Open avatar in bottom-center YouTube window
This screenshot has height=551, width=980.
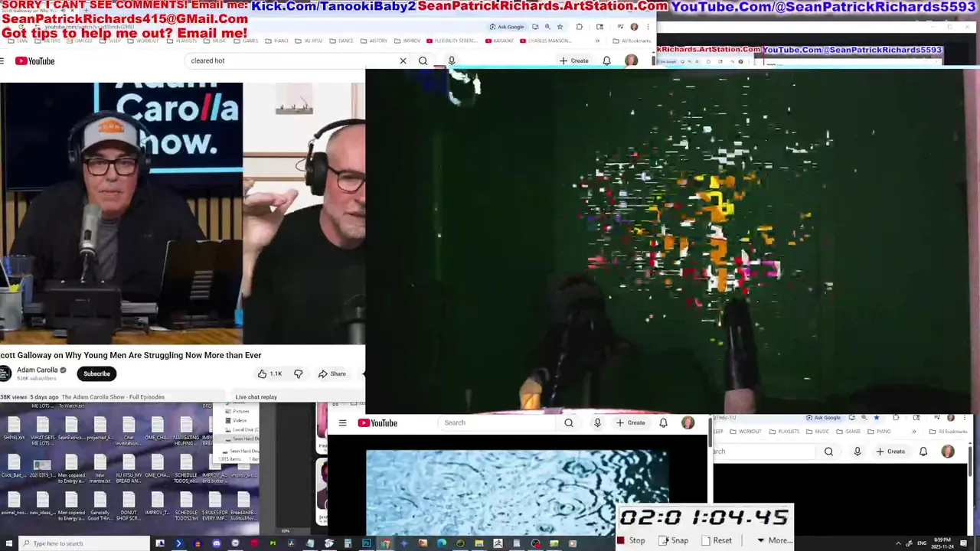(688, 422)
